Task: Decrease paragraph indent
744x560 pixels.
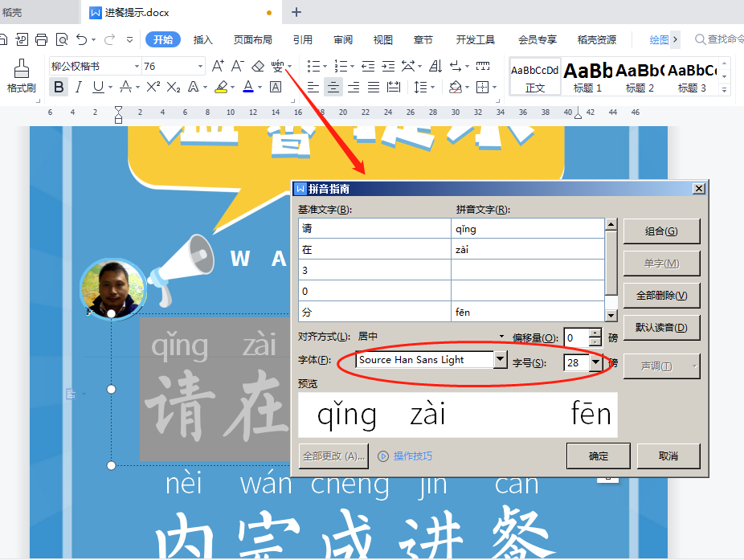Action: (x=368, y=66)
